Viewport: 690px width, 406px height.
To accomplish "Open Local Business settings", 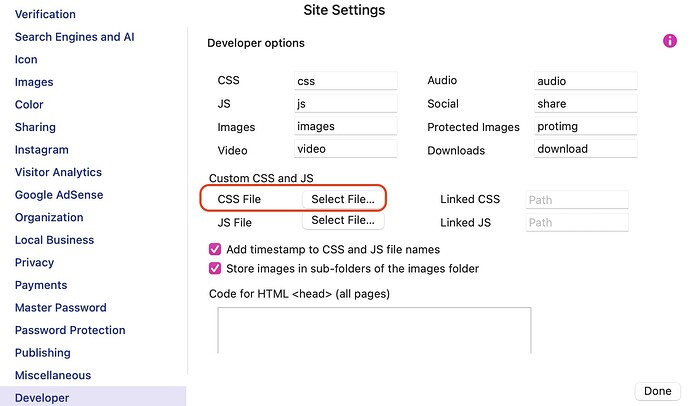I will coord(55,240).
